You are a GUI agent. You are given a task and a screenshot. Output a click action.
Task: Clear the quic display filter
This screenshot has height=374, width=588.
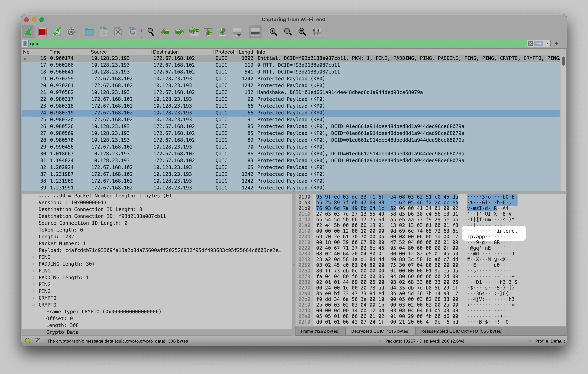click(530, 44)
